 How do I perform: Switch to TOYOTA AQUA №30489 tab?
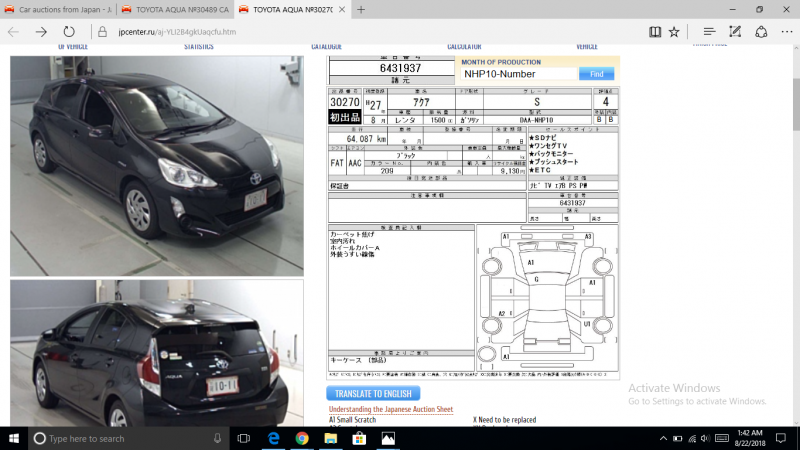click(176, 9)
